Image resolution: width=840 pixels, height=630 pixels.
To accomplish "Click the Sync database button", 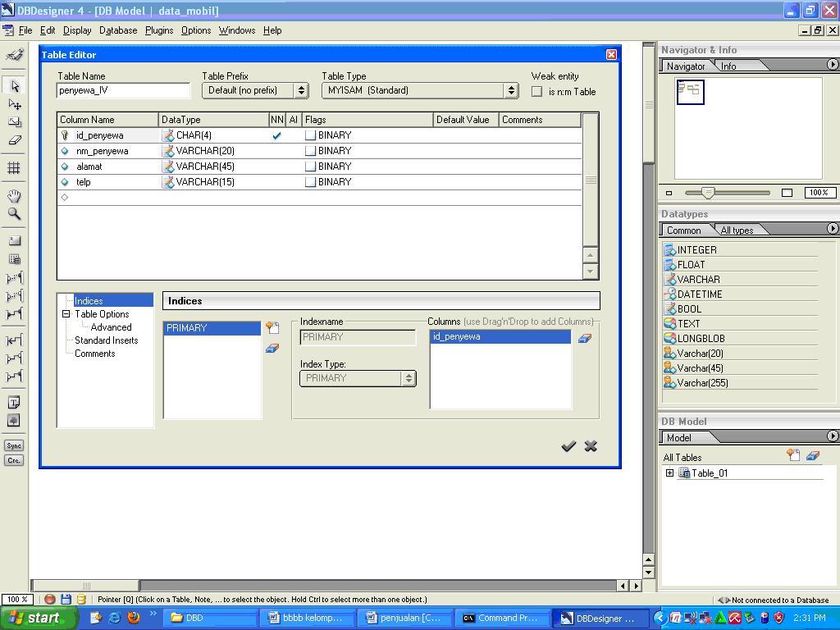I will point(15,445).
